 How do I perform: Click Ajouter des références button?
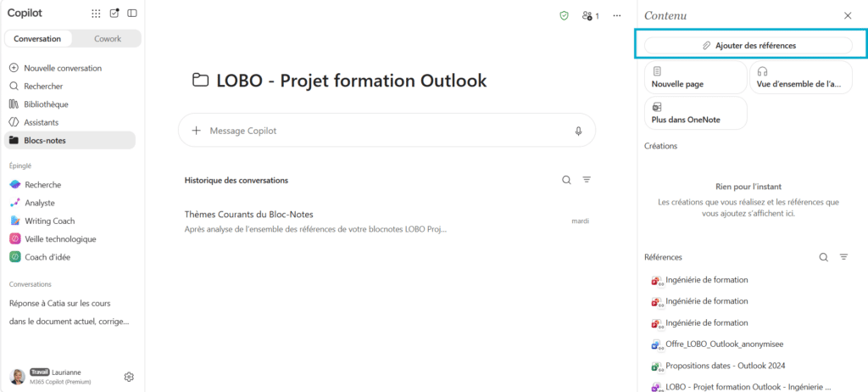[748, 46]
